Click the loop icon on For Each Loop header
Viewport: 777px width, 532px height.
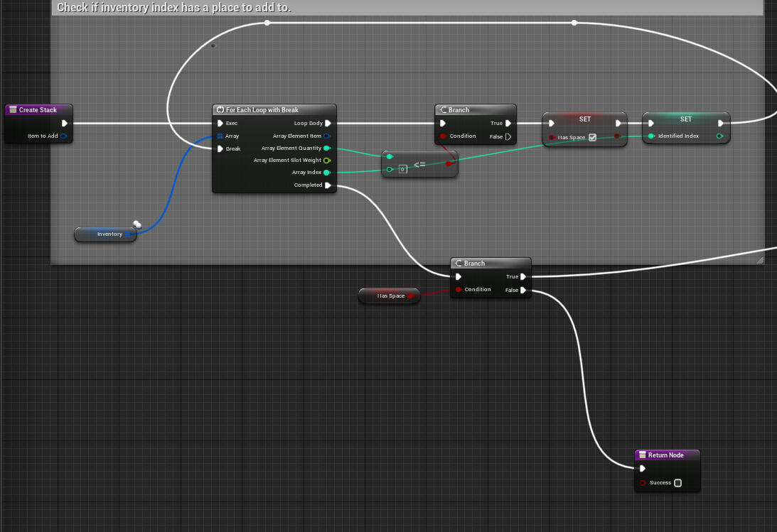click(x=219, y=110)
